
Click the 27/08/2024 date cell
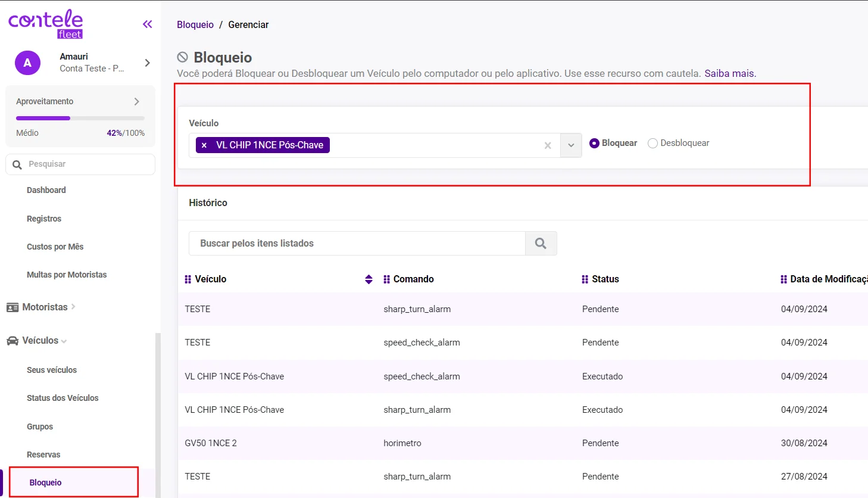tap(804, 477)
